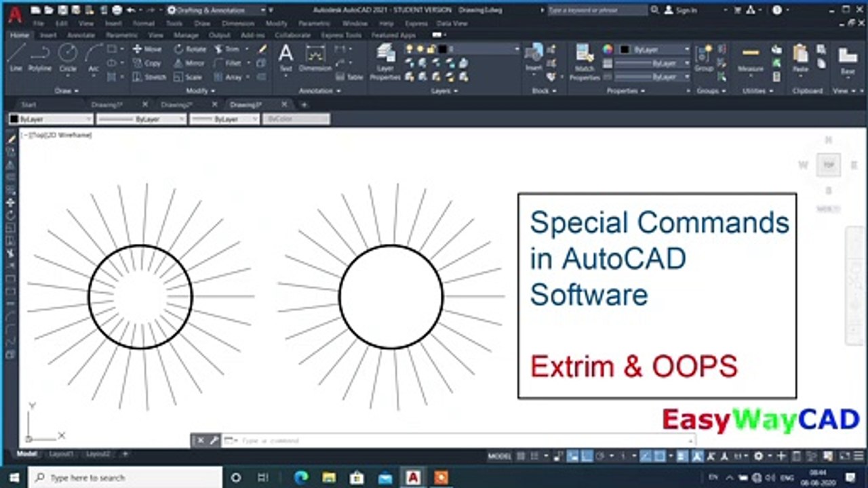
Task: Activate the Stretch command
Action: click(149, 77)
